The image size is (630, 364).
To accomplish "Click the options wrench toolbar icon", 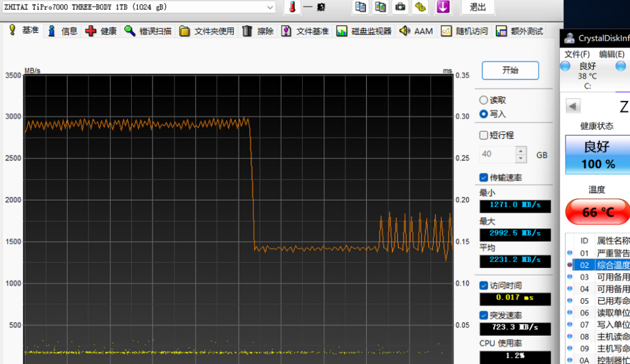I will pos(421,7).
